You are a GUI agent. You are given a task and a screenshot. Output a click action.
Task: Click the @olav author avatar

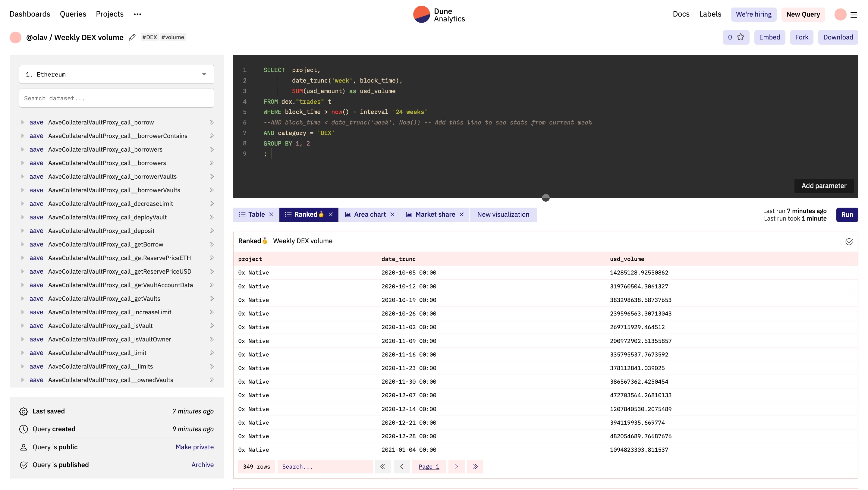15,37
